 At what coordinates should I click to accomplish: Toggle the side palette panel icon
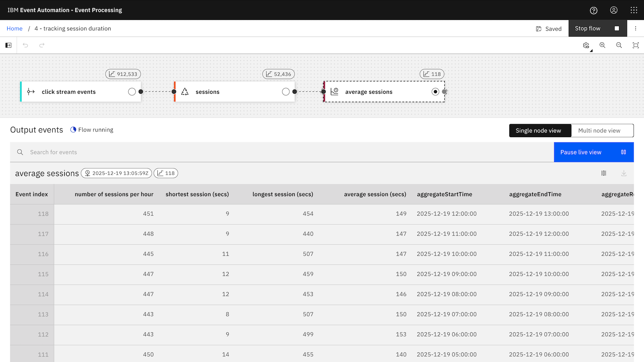(x=8, y=45)
